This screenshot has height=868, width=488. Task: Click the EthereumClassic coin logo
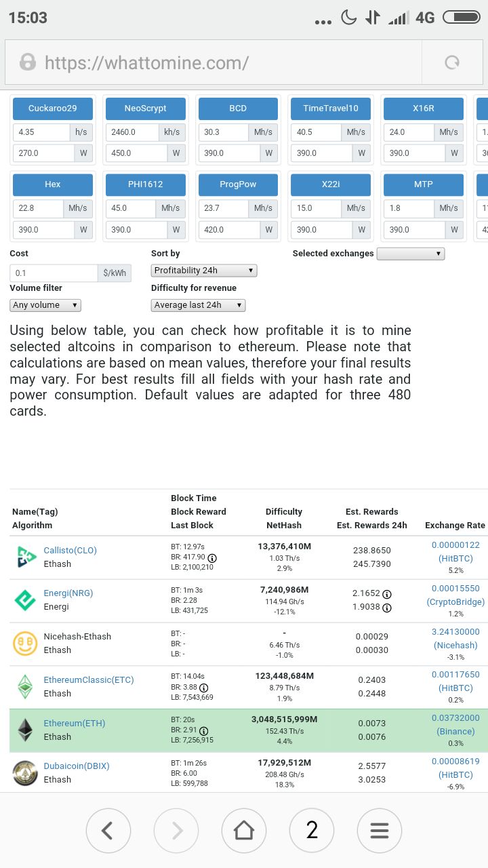click(x=25, y=686)
